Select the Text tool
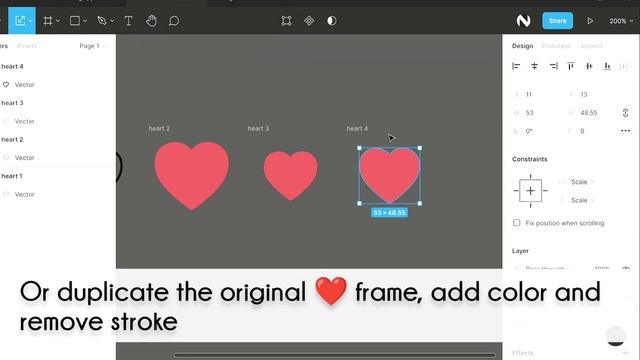Viewport: 640px width, 360px height. click(128, 21)
